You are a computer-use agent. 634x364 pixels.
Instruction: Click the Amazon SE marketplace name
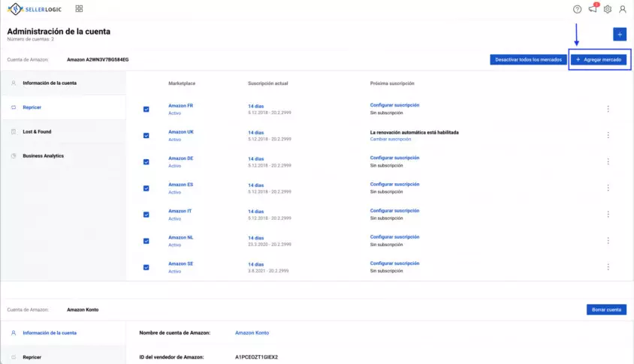[x=180, y=264]
